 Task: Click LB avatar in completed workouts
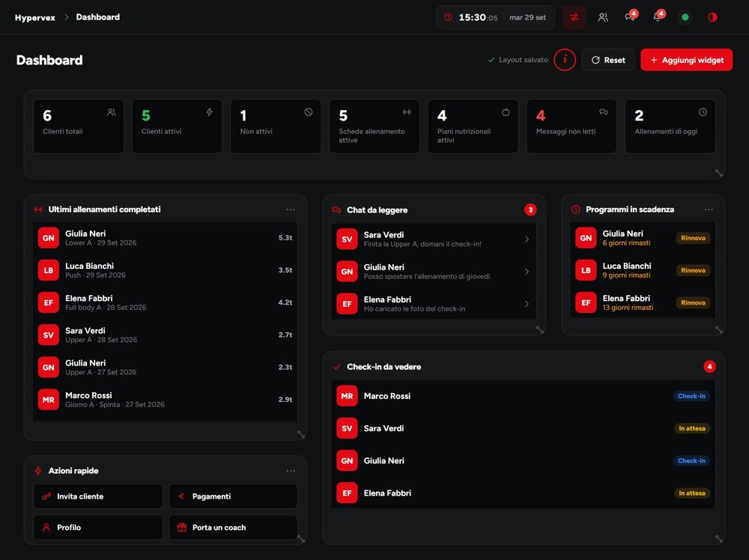48,270
